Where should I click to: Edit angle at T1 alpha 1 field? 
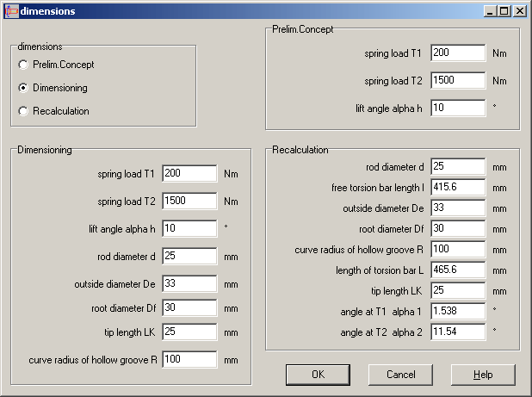[x=458, y=310]
